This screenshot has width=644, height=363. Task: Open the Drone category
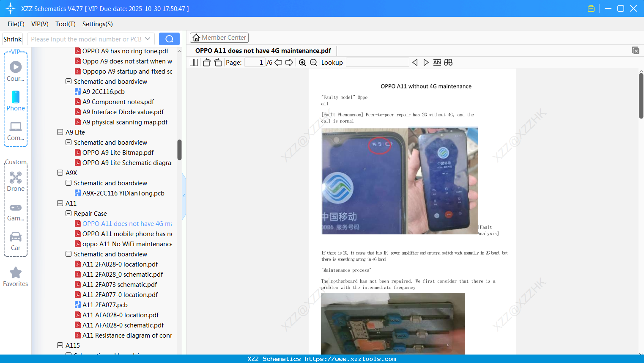point(16,181)
